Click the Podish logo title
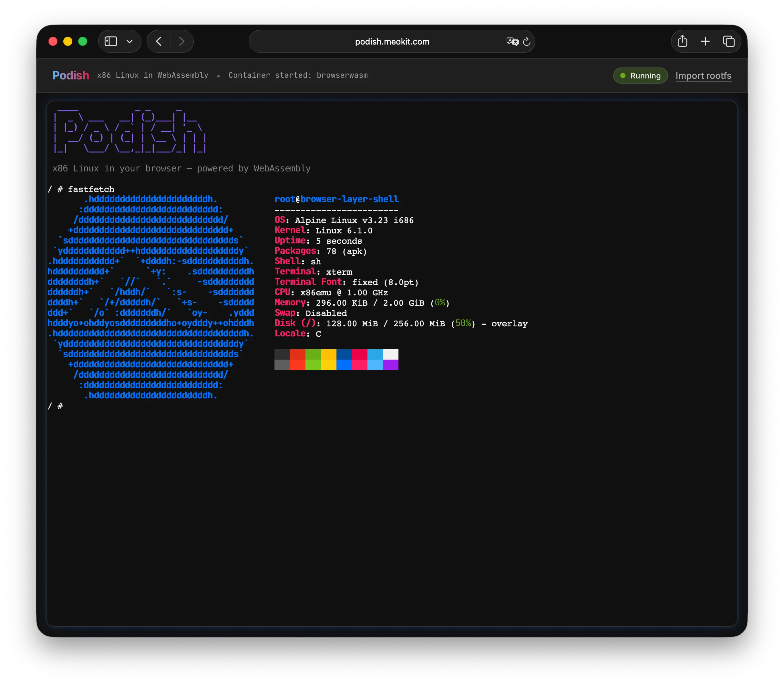784x685 pixels. 71,75
